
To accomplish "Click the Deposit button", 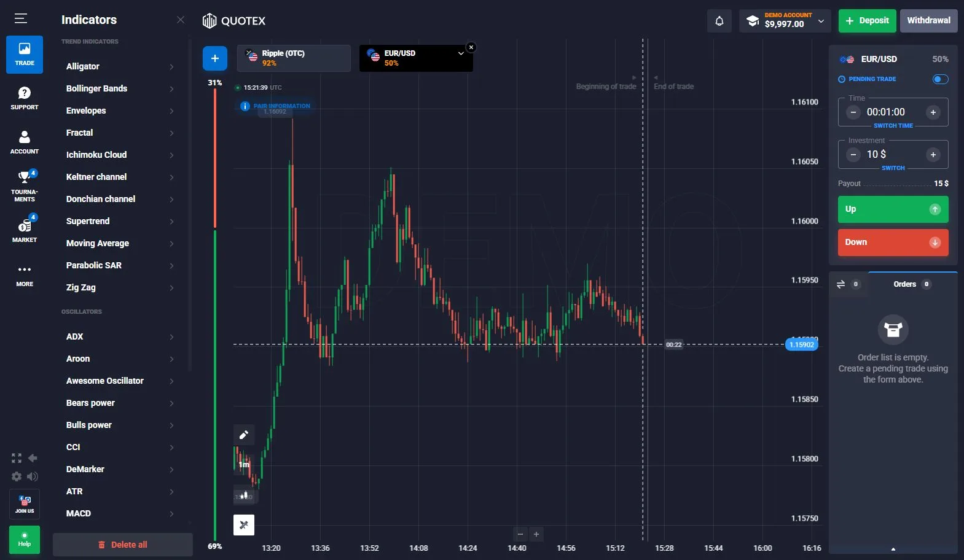I will [x=867, y=21].
